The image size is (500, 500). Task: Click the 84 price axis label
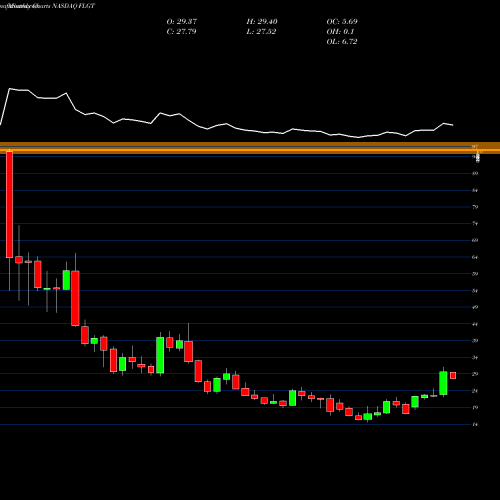[x=475, y=190]
